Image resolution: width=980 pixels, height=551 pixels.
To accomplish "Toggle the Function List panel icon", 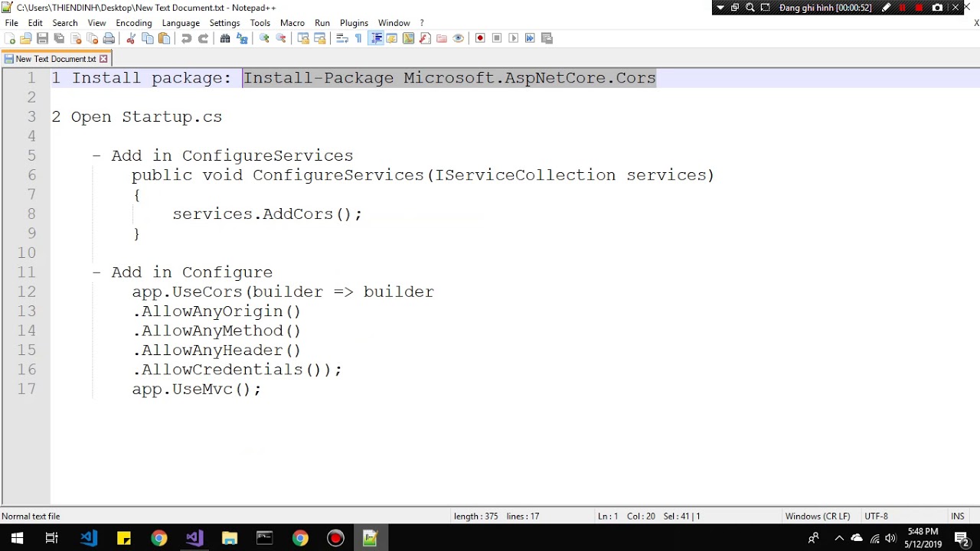I will pyautogui.click(x=425, y=38).
